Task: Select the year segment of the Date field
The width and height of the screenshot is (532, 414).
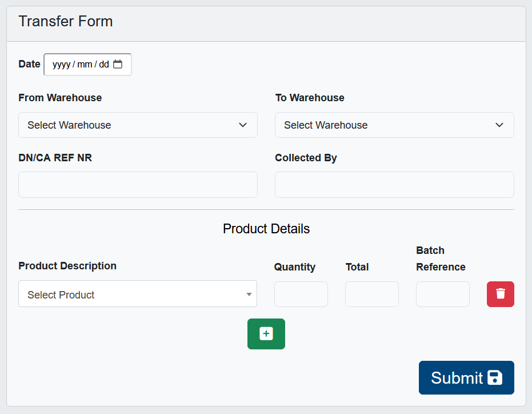Action: click(61, 65)
